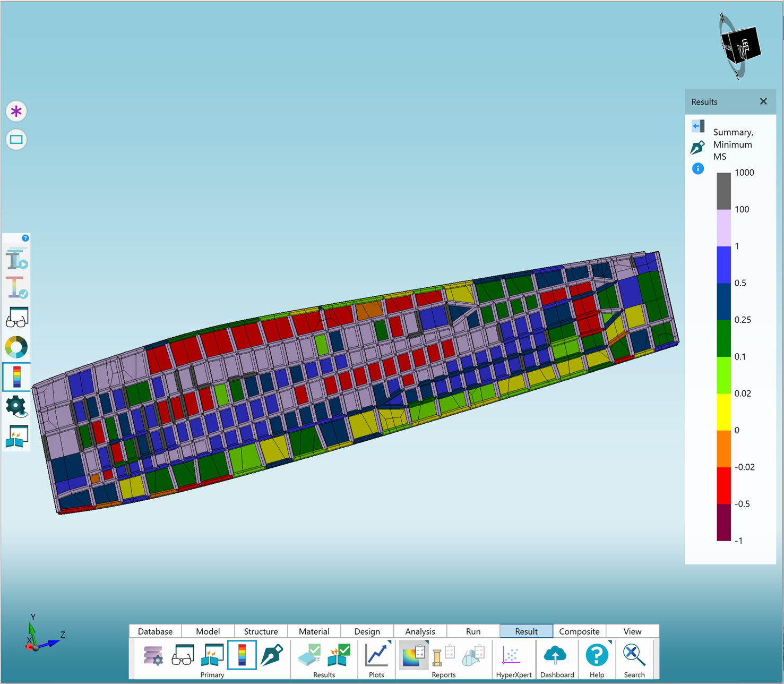Click the book with checkmark Results icon
This screenshot has width=784, height=684.
(339, 655)
